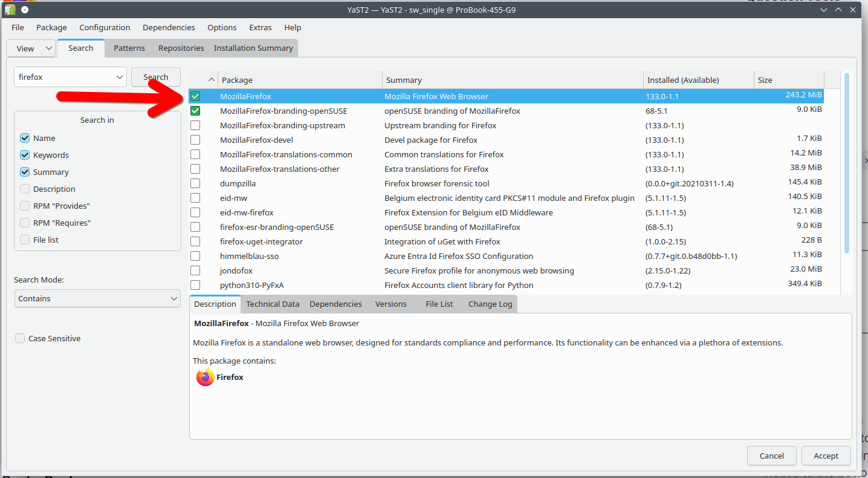Check the dumpzilla package checkbox
This screenshot has height=478, width=868.
[195, 183]
